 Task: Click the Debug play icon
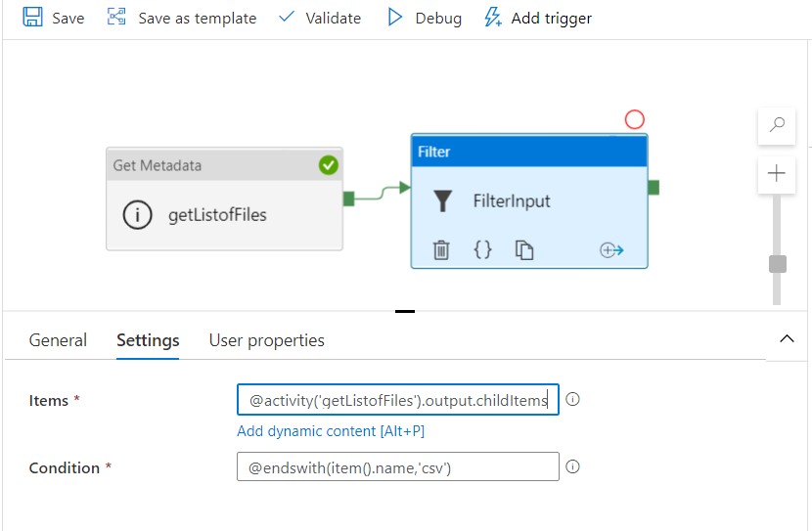[x=395, y=18]
